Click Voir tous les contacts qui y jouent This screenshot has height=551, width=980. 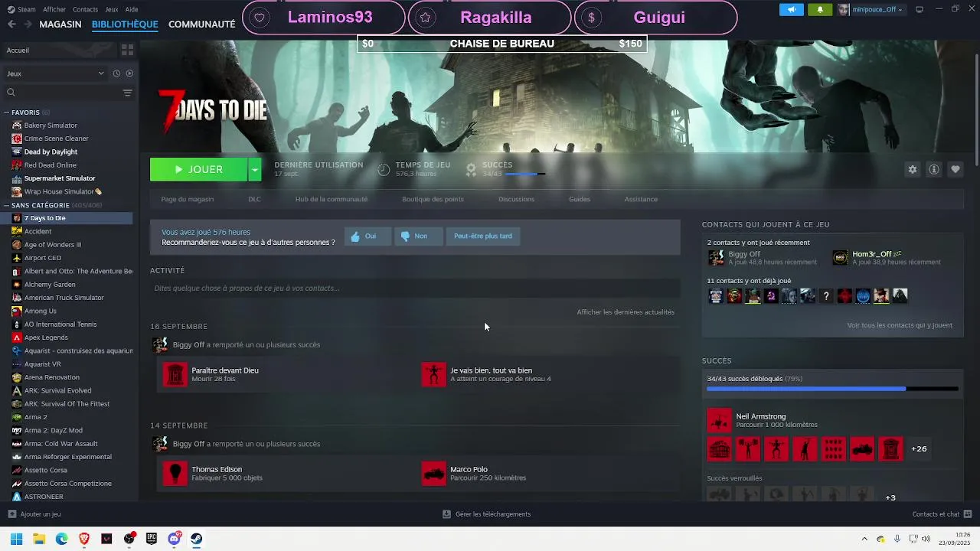pos(900,325)
